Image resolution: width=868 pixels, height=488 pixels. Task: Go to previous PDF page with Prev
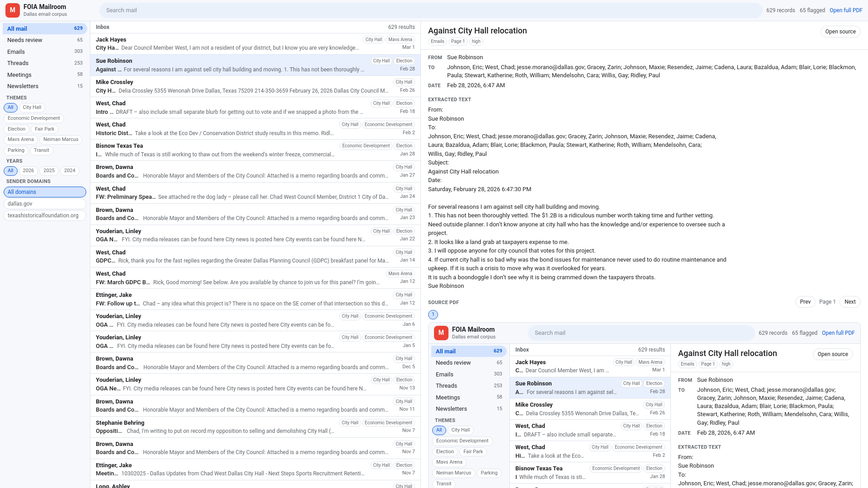point(805,302)
